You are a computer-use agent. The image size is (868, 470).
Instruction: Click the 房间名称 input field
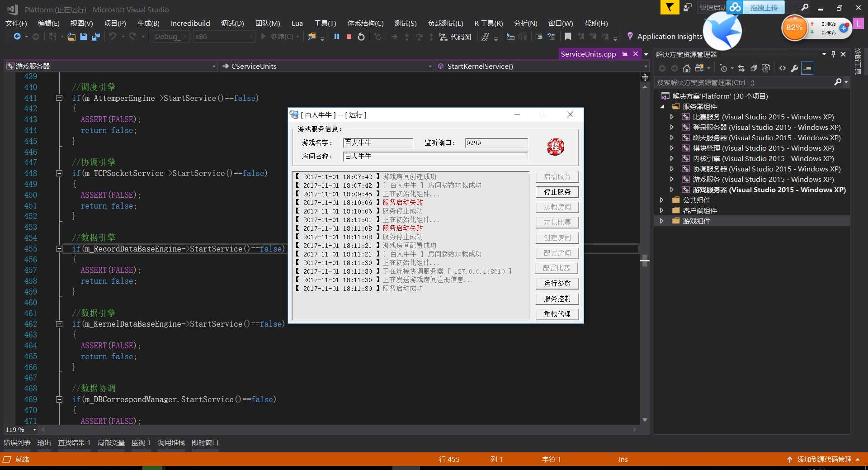[x=435, y=157]
